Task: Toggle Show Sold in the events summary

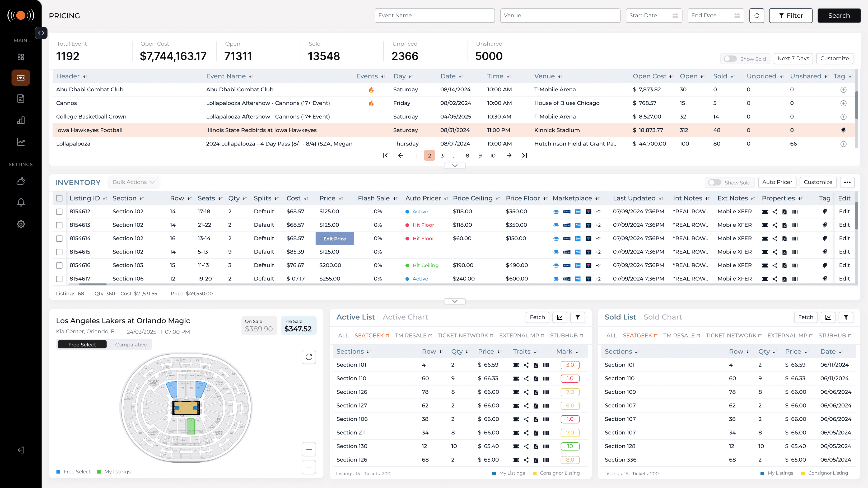Action: 730,59
